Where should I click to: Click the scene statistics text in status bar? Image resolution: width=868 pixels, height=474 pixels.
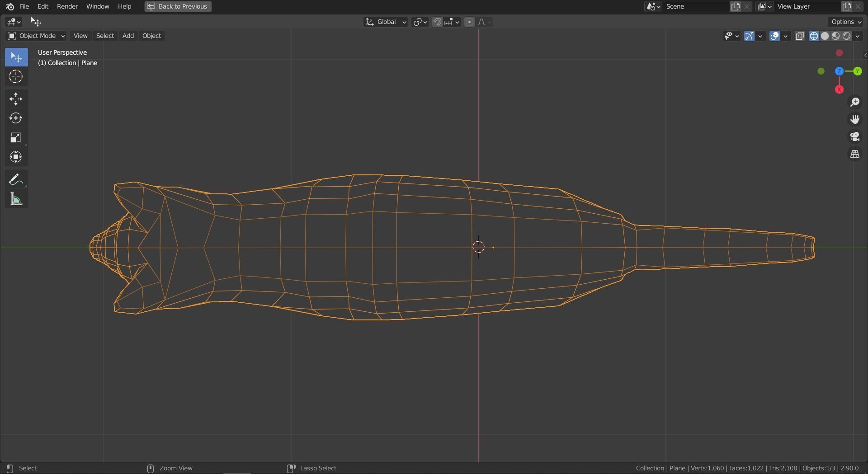[747, 468]
